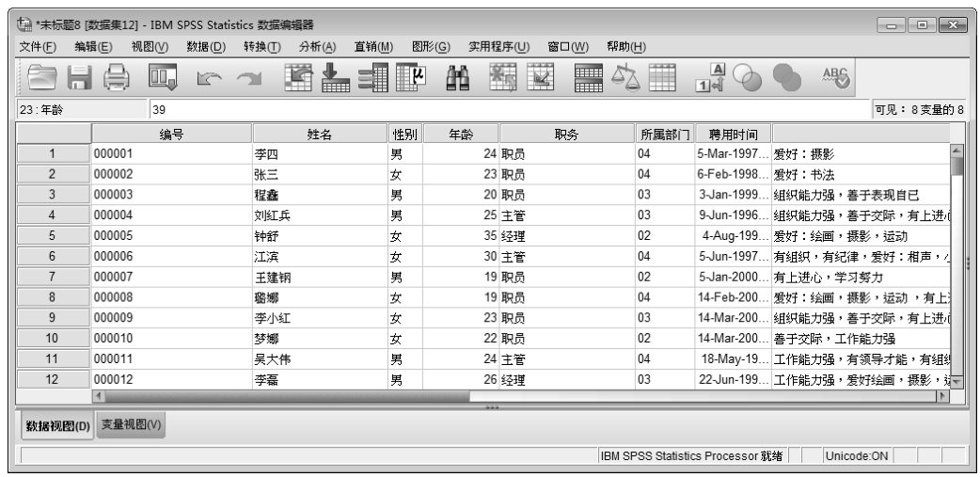This screenshot has height=477, width=980.
Task: Click the horizontal scrollbar thumb
Action: point(287,397)
